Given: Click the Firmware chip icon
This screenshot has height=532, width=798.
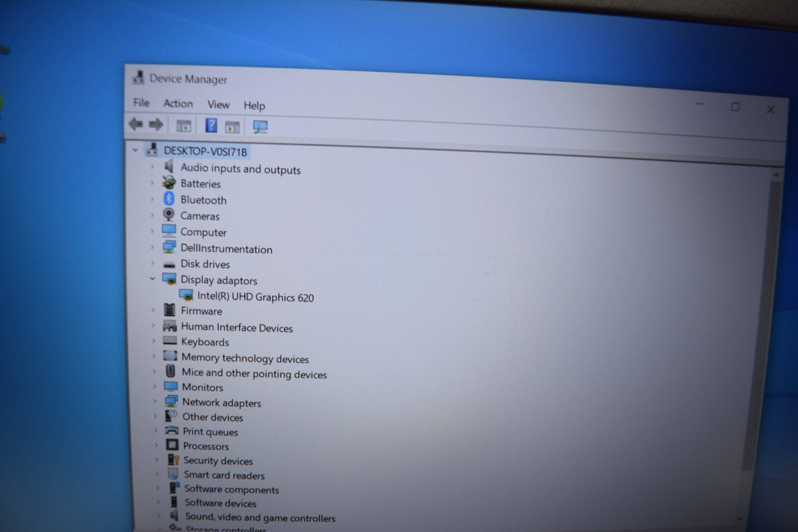Looking at the screenshot, I should tap(170, 310).
